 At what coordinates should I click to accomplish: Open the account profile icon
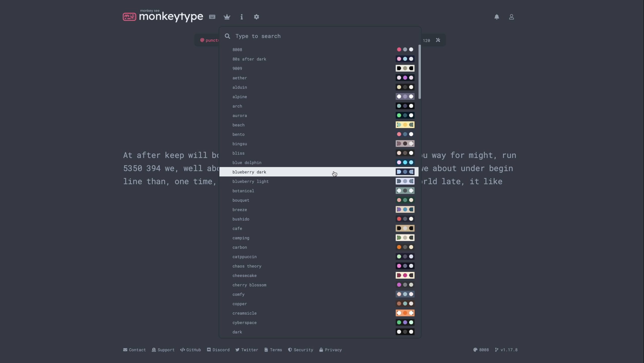pos(511,17)
